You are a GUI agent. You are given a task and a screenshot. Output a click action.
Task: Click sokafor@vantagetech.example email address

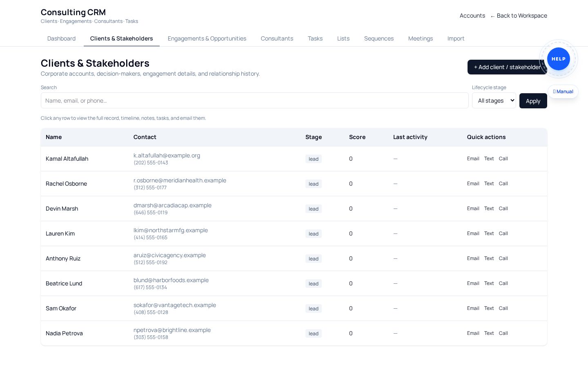click(x=175, y=305)
